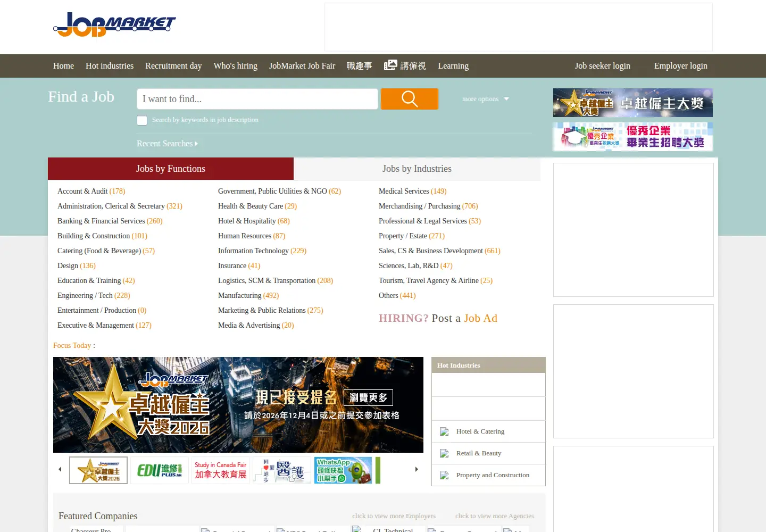This screenshot has height=532, width=766.
Task: Click Employer login
Action: 681,66
